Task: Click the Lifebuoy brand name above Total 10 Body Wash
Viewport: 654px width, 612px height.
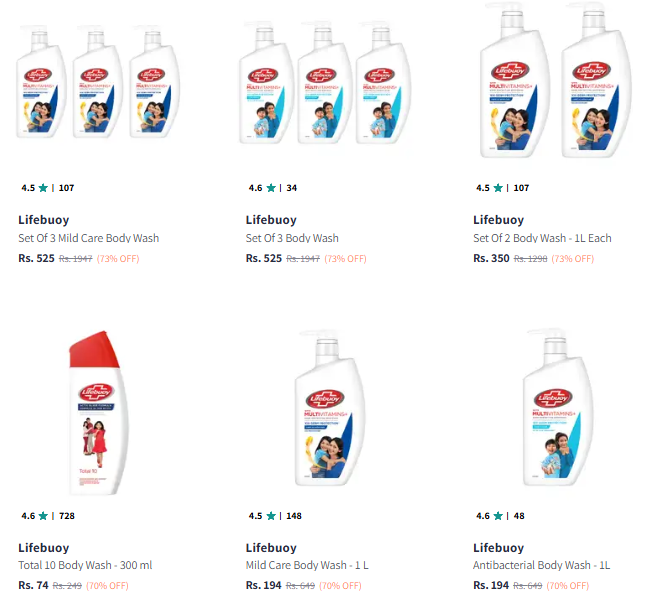Action: pyautogui.click(x=44, y=548)
